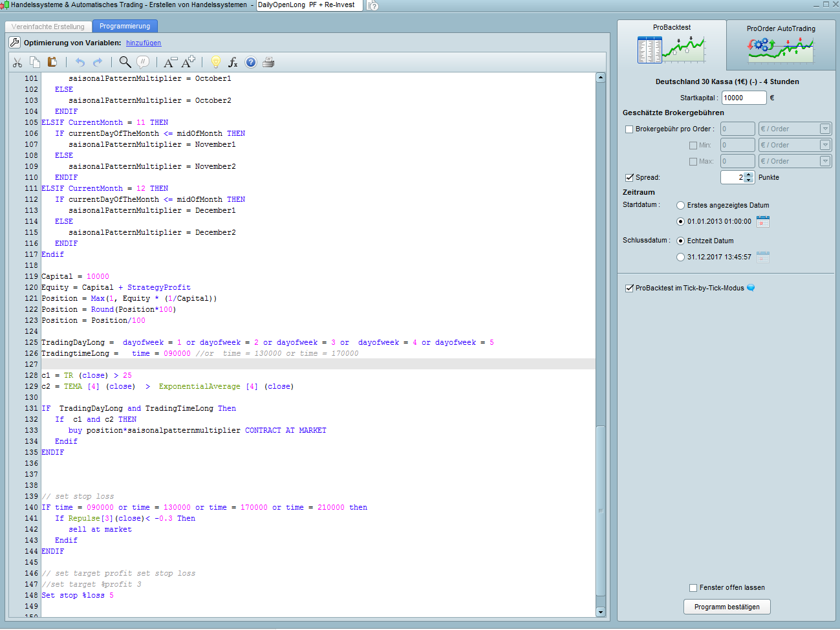Click the Startkapital input field
840x630 pixels.
coord(744,98)
